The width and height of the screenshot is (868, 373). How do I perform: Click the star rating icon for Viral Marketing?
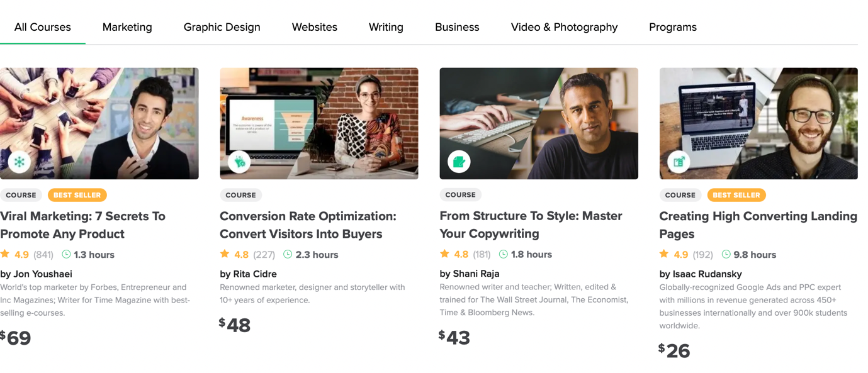pos(5,254)
